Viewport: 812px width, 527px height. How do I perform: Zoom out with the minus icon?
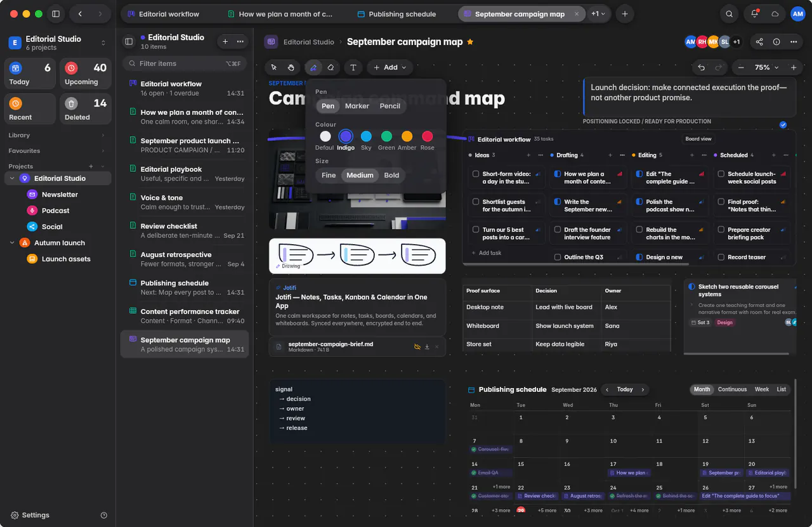click(x=741, y=67)
